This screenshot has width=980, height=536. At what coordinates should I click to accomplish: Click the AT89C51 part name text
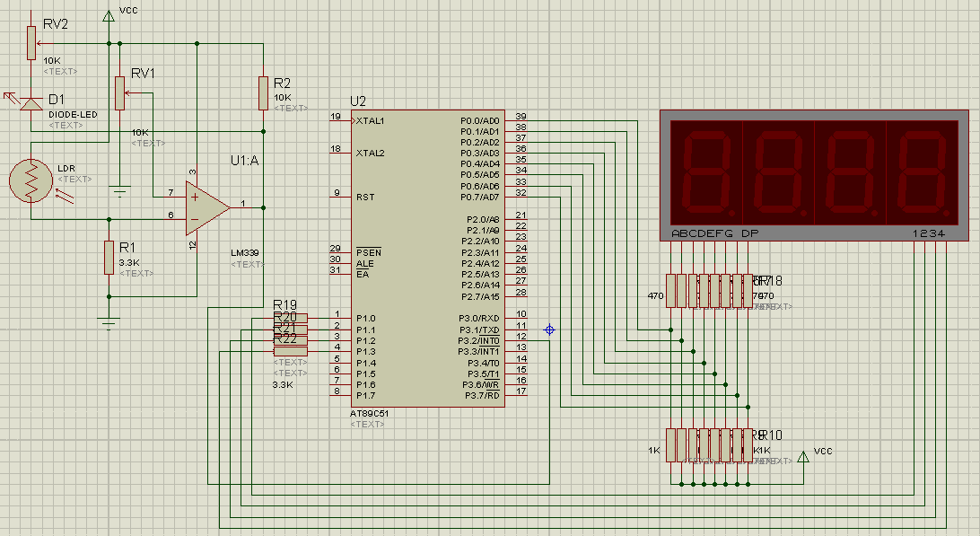pyautogui.click(x=369, y=413)
